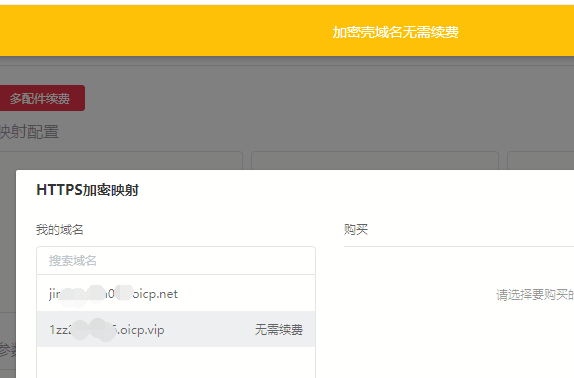
Task: Click the 请选择要购买 placeholder text
Action: 535,295
